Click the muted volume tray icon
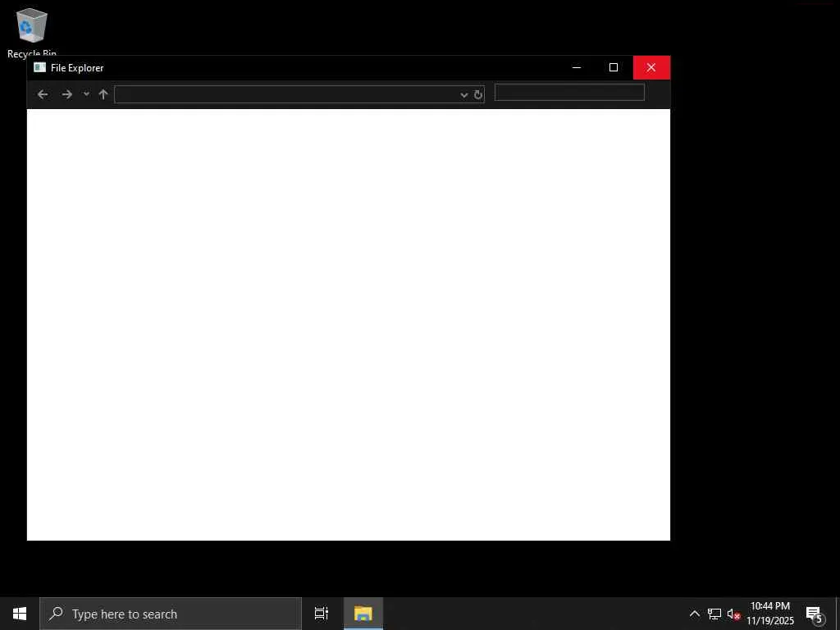 pyautogui.click(x=733, y=614)
